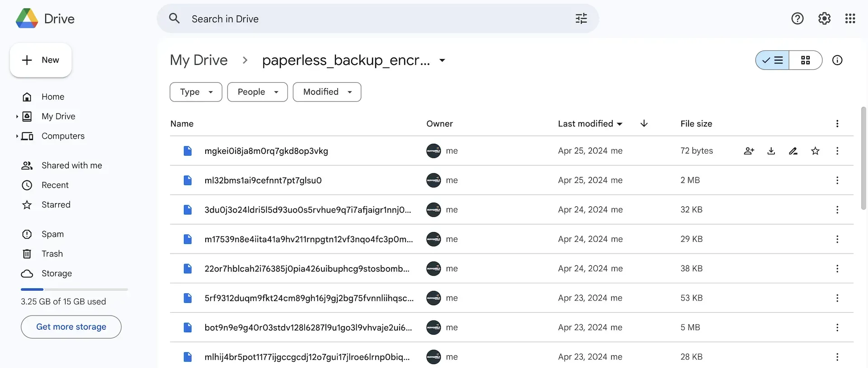868x368 pixels.
Task: Open more actions for 3du0j3o24ldri5l5d93 file
Action: [837, 210]
